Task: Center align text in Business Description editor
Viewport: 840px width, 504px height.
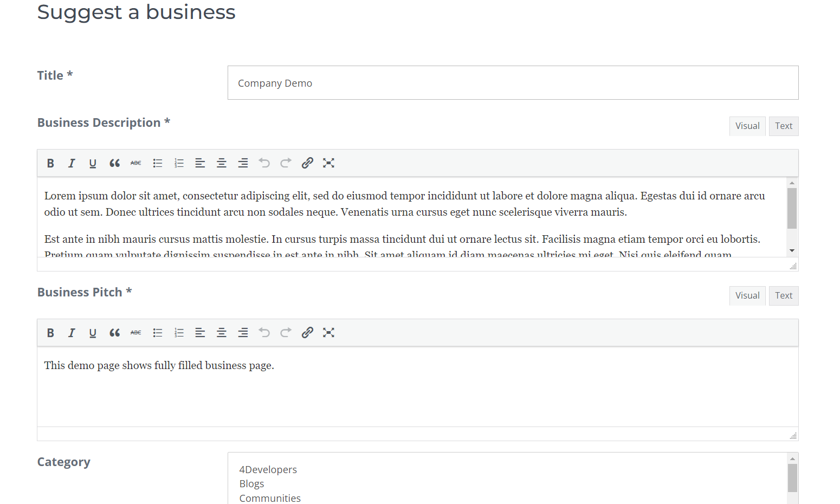Action: [x=222, y=163]
